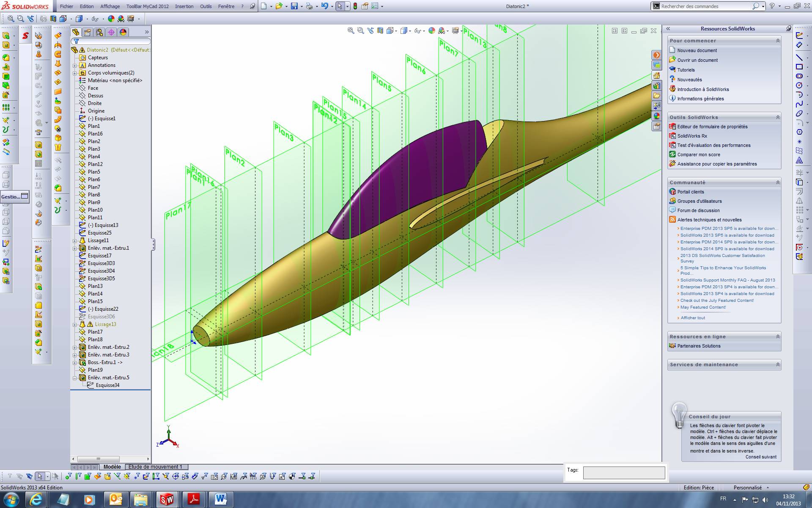Screen dimensions: 812x508
Task: Open the Design Library task pane tab
Action: [x=656, y=86]
